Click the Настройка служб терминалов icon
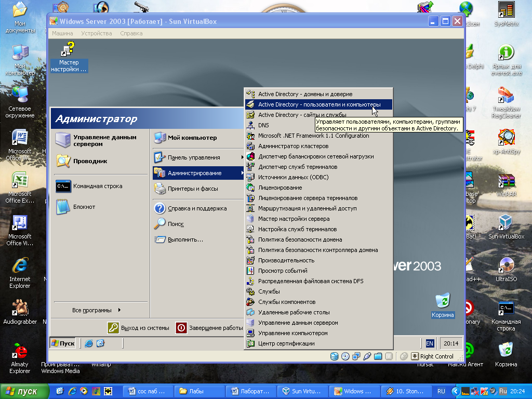This screenshot has width=532, height=399. (250, 229)
